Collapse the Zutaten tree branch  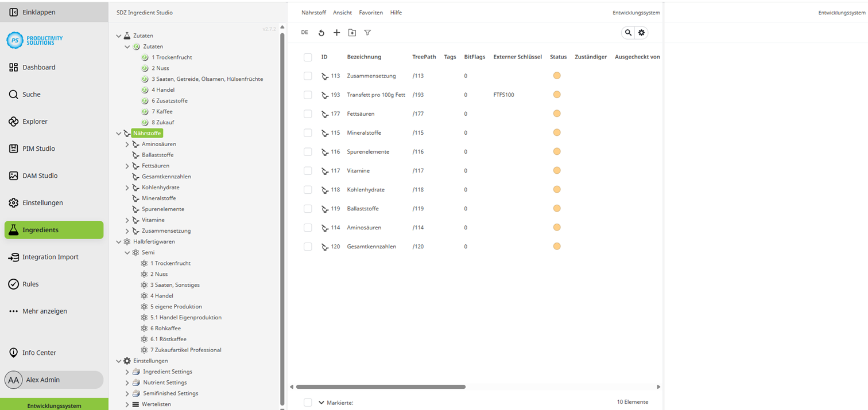click(x=119, y=35)
